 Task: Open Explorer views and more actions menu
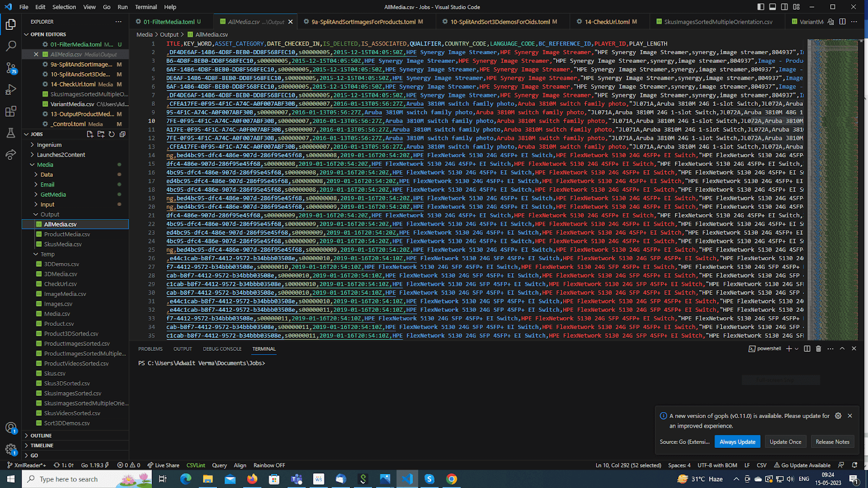(x=118, y=22)
